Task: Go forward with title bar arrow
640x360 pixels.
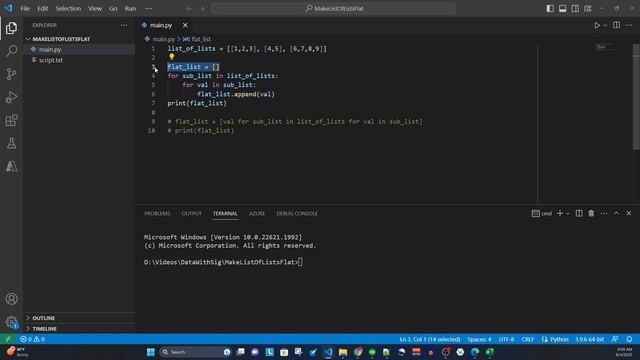Action: (202, 9)
